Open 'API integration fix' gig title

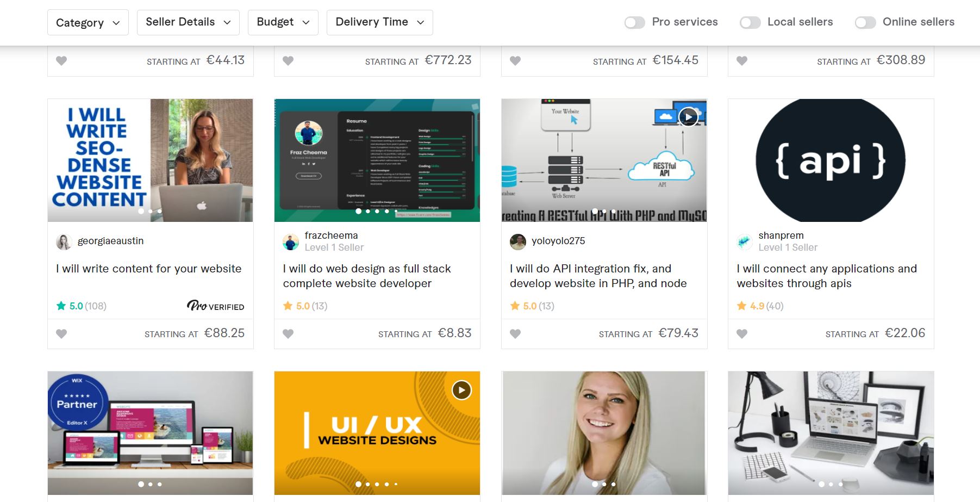tap(598, 276)
